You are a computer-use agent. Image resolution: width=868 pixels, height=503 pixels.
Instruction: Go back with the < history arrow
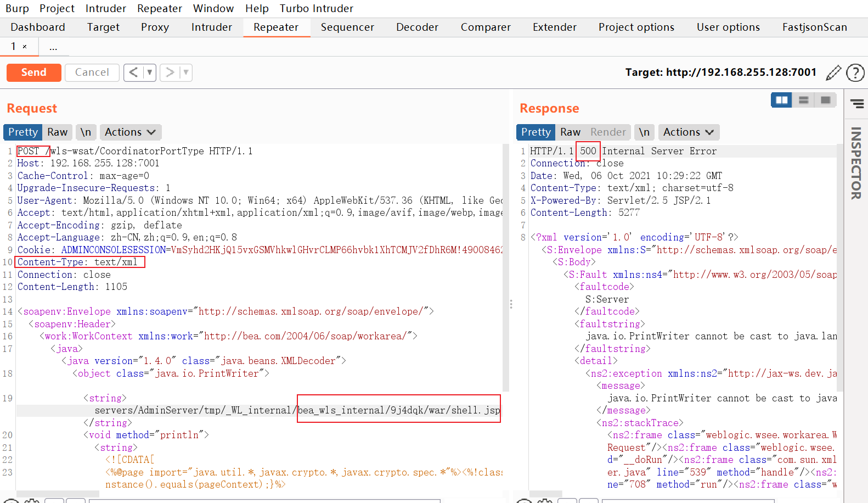point(133,72)
